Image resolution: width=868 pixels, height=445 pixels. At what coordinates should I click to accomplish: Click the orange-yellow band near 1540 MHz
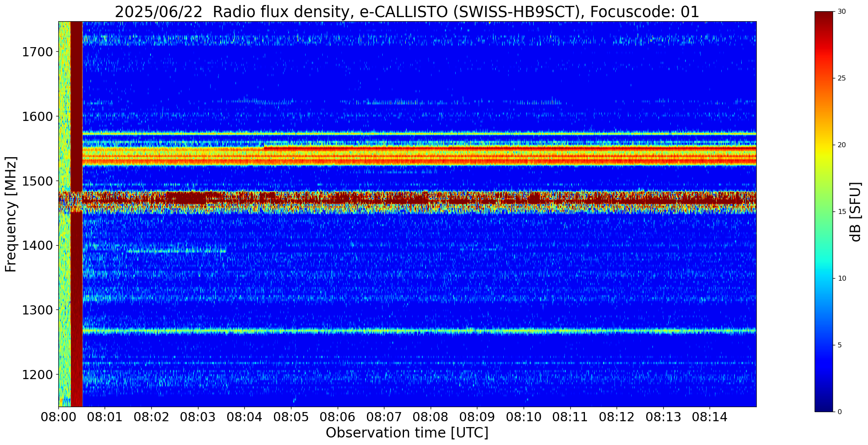point(419,156)
